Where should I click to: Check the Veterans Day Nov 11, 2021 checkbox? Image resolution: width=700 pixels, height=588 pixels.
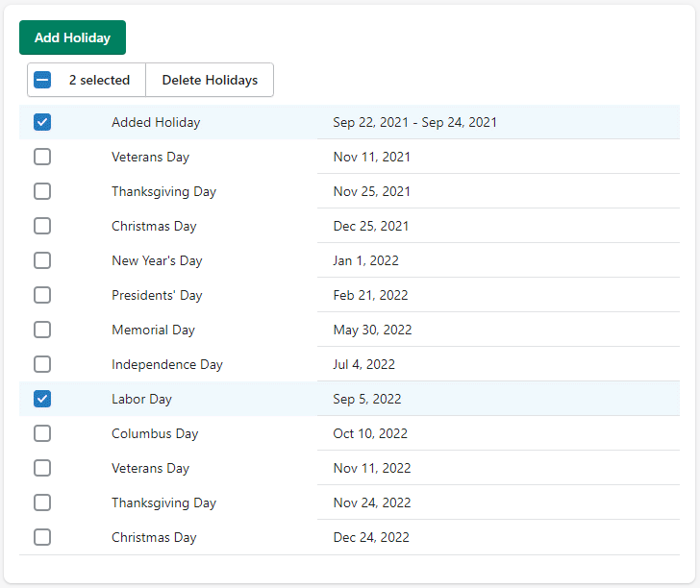click(x=42, y=157)
